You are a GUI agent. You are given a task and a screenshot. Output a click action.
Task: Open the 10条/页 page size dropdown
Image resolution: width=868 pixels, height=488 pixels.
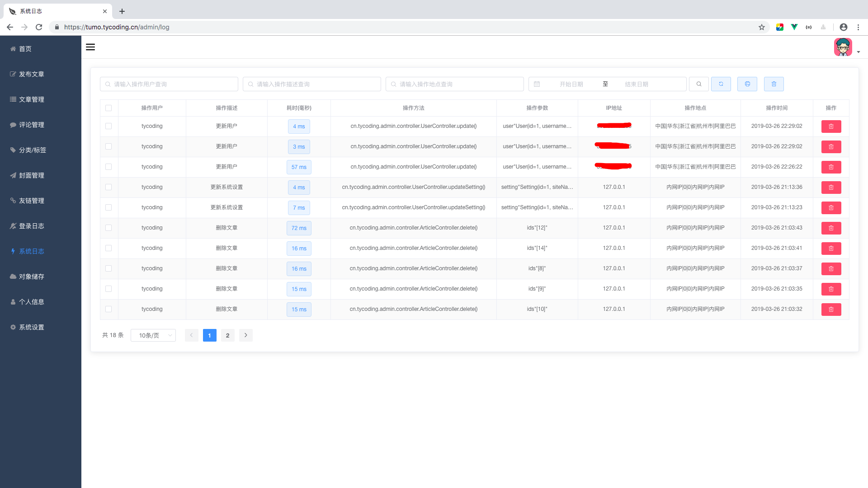coord(153,335)
